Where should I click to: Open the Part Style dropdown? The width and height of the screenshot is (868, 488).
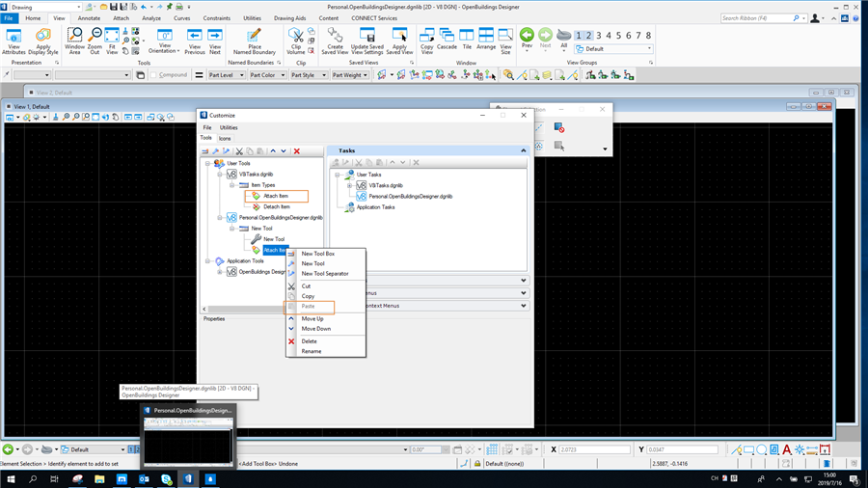click(x=309, y=74)
